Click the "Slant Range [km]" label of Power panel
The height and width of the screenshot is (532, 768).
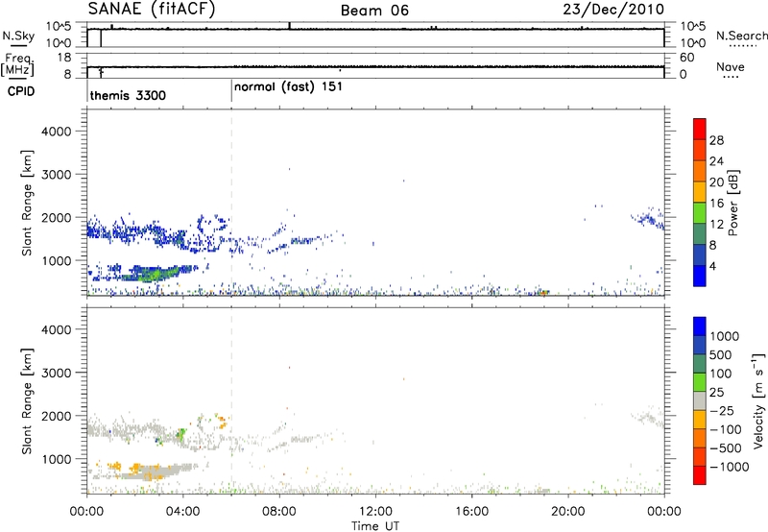(27, 203)
